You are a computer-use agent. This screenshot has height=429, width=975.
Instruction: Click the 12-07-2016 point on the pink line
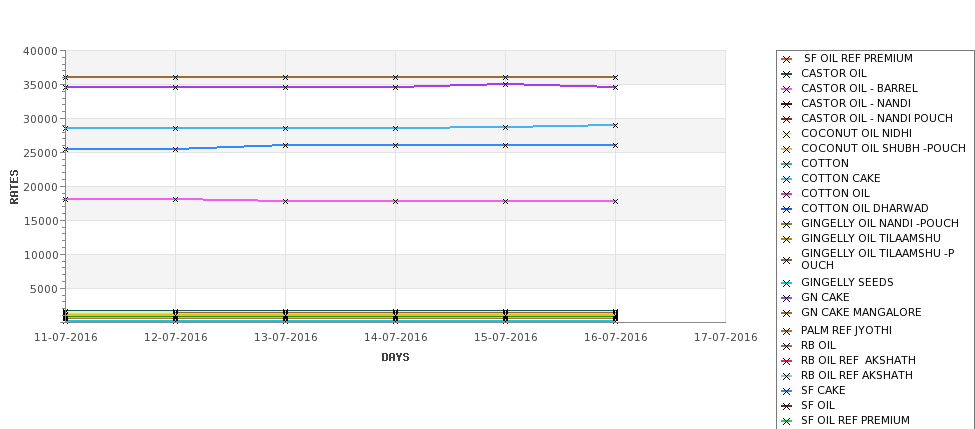(175, 199)
